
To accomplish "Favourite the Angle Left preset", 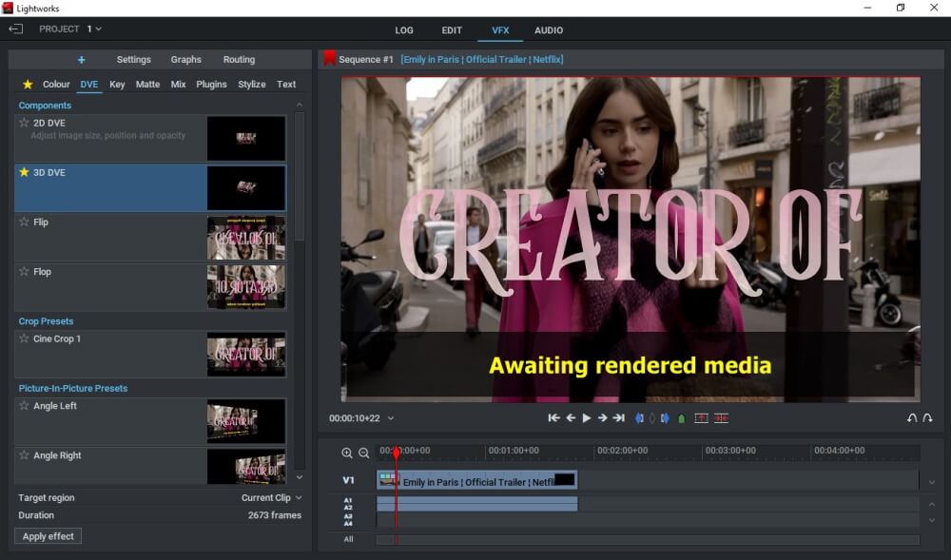I will pos(25,405).
